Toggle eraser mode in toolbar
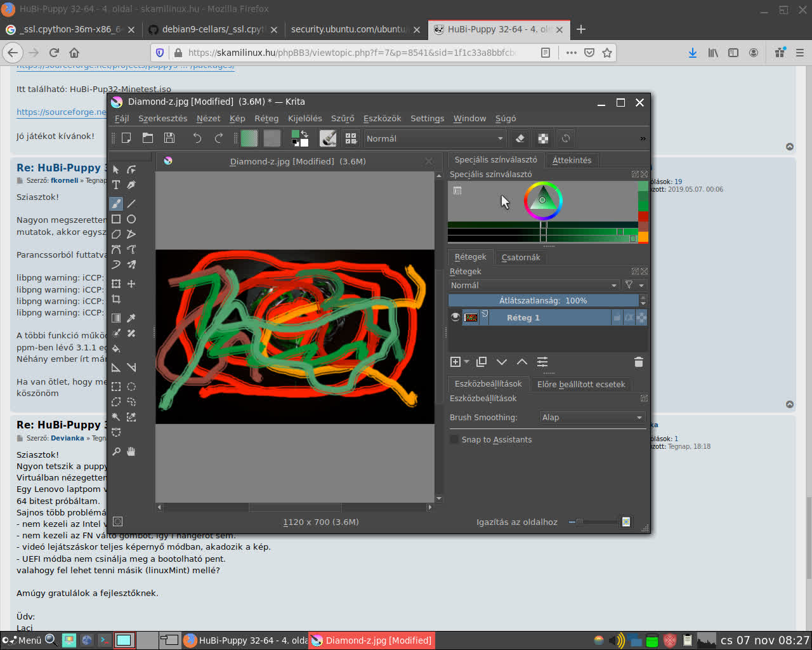The height and width of the screenshot is (650, 812). tap(520, 138)
